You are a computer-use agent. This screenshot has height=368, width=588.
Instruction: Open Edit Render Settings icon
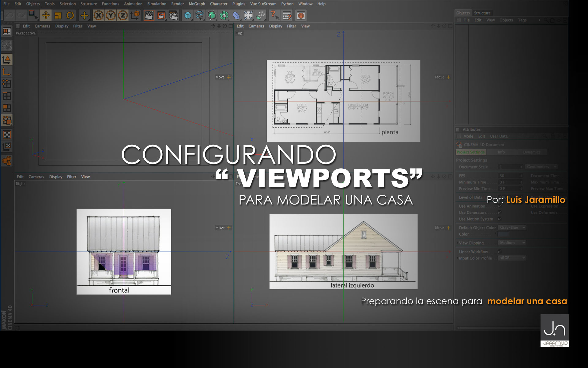pyautogui.click(x=173, y=15)
